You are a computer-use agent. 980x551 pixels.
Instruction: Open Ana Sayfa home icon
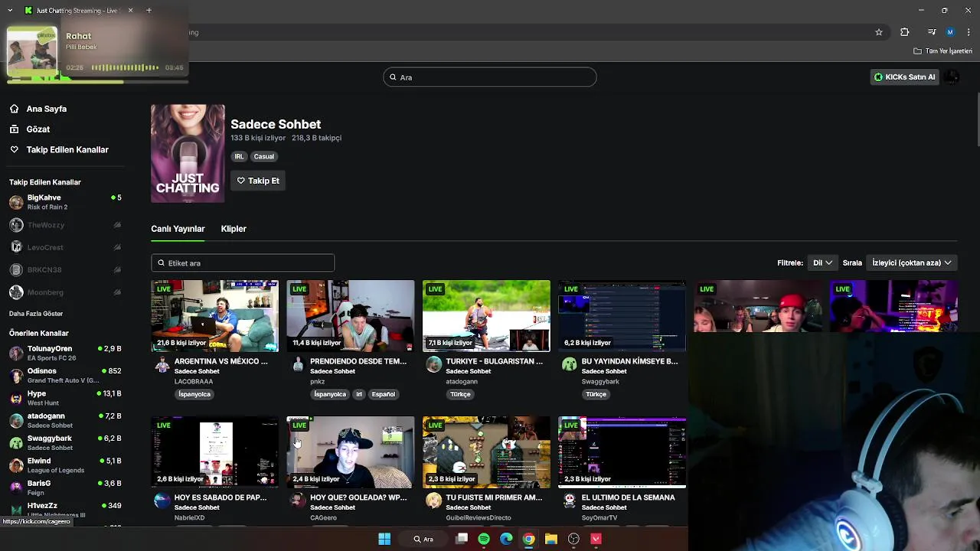coord(14,109)
